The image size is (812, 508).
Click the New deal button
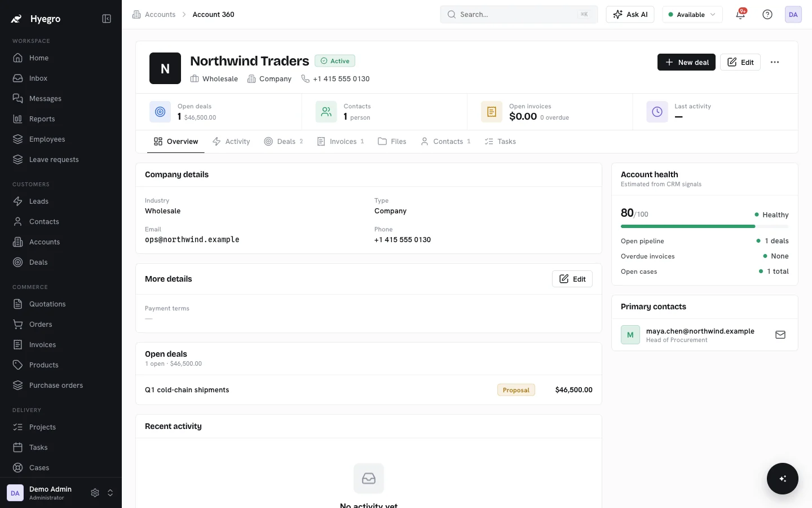(x=686, y=62)
